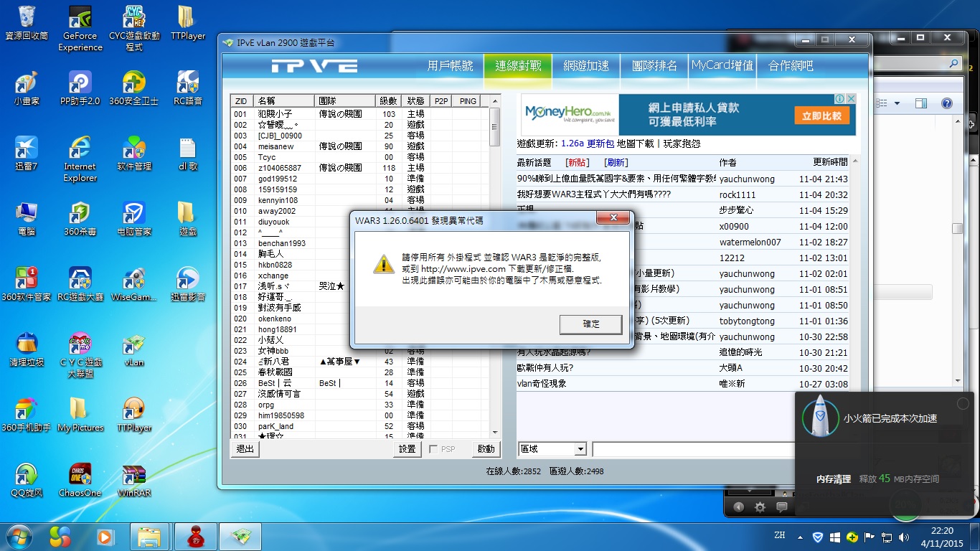Select the MyCard增值 tab
The height and width of the screenshot is (551, 980).
click(722, 66)
